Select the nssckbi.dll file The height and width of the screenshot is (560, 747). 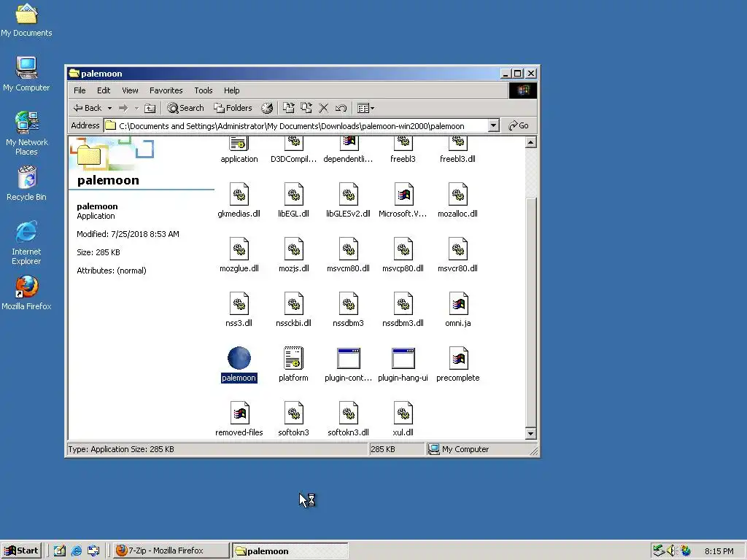(x=293, y=303)
